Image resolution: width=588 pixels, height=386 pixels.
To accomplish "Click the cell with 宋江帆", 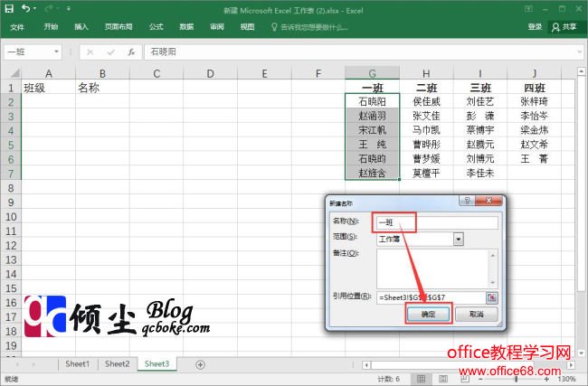I will pyautogui.click(x=372, y=130).
